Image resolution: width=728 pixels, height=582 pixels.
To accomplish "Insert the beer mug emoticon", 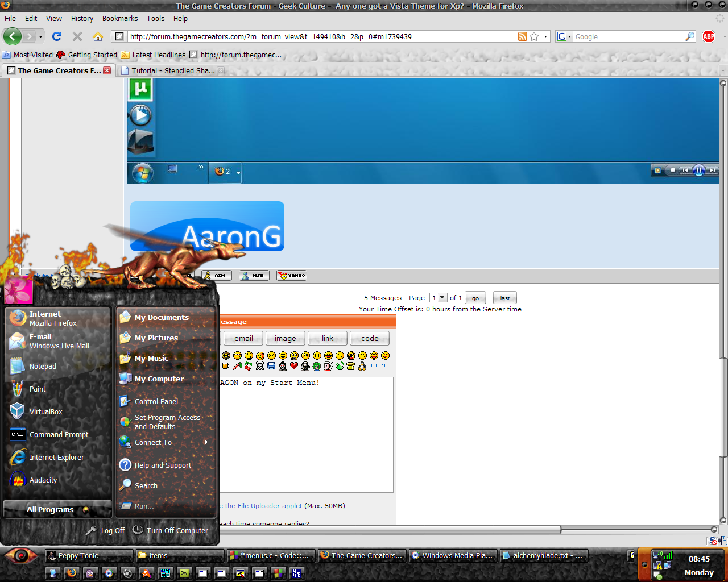I will coord(226,365).
